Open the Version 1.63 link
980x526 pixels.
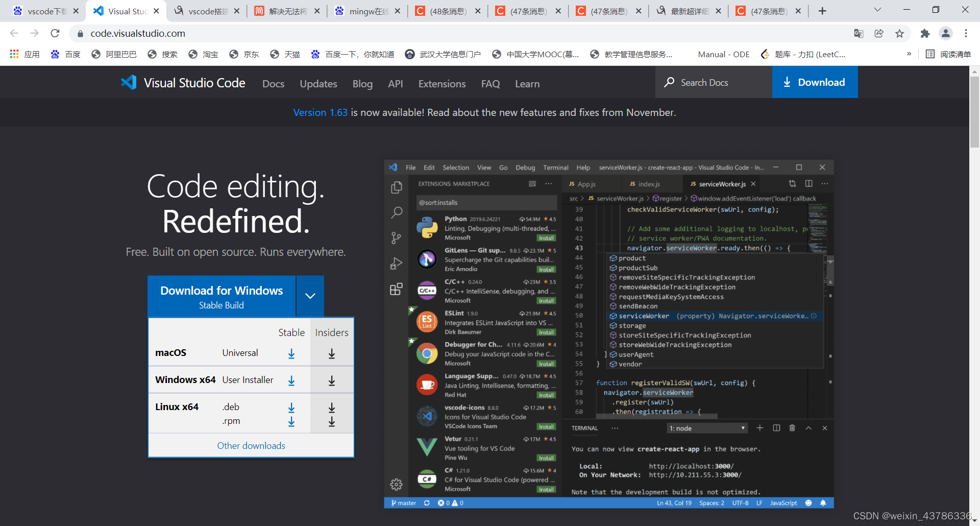point(320,112)
